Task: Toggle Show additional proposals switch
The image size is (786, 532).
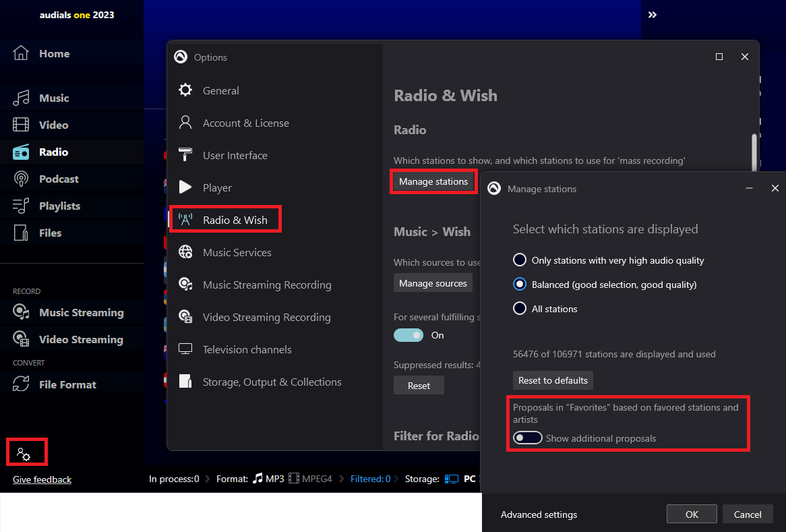Action: (x=527, y=438)
